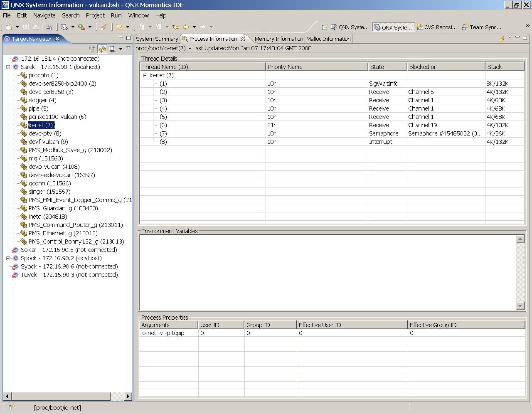Click the target screen launch toolbar icon

click(x=64, y=27)
